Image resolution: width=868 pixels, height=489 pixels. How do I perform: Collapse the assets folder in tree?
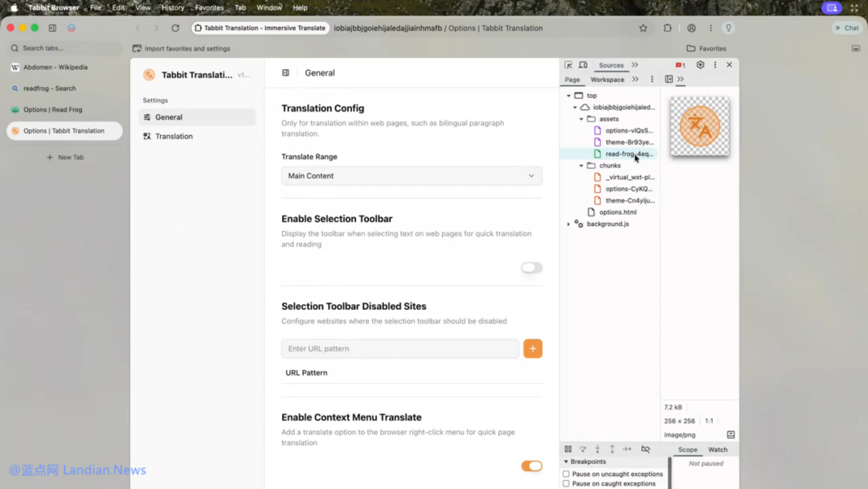[582, 119]
